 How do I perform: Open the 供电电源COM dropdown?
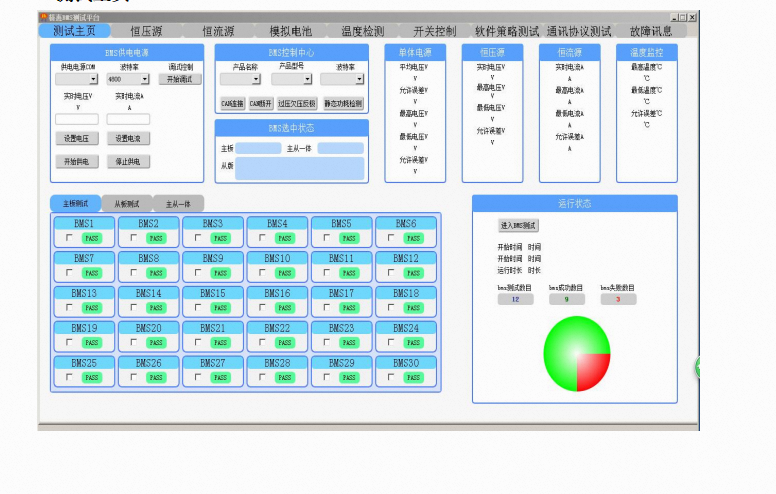click(76, 78)
